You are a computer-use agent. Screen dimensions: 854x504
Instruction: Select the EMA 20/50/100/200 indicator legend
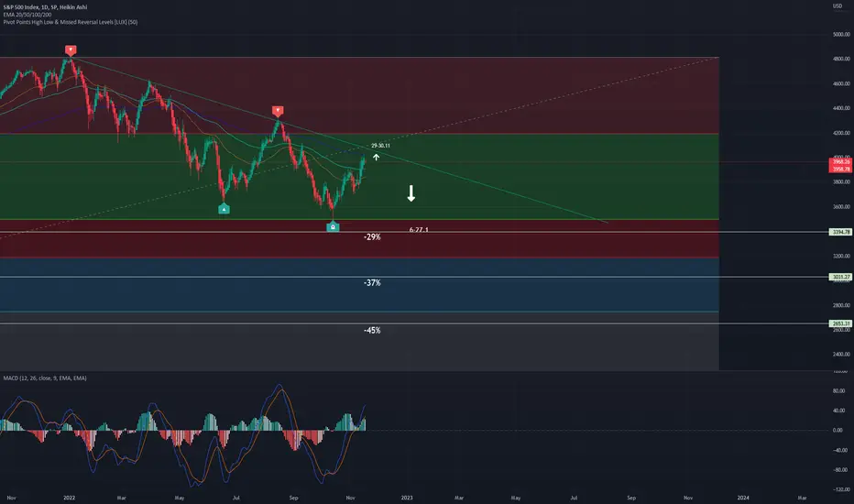(x=27, y=15)
